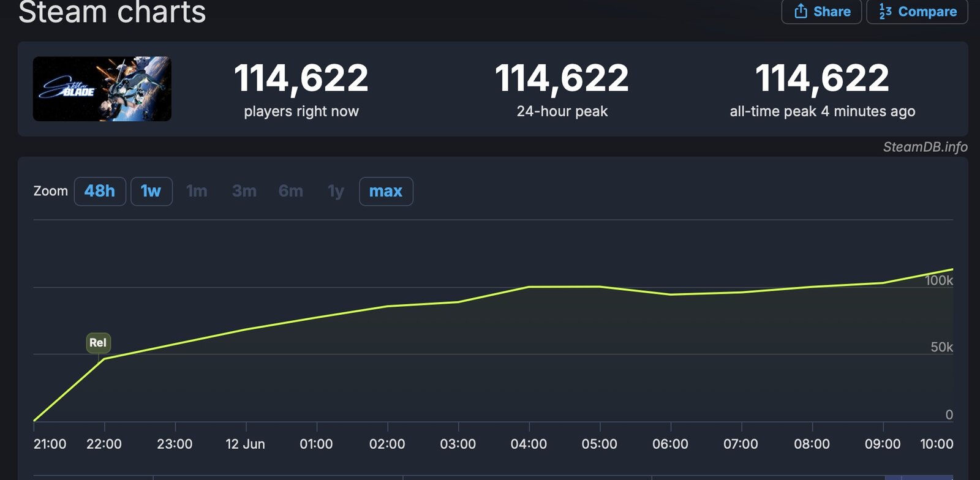Select the 1y zoom option
The height and width of the screenshot is (480, 980).
point(336,191)
